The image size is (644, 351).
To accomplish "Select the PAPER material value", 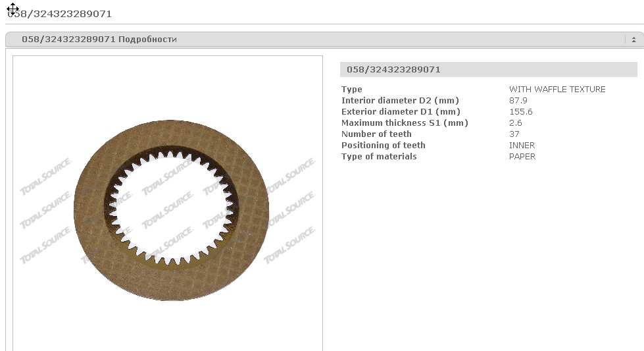I will [522, 157].
